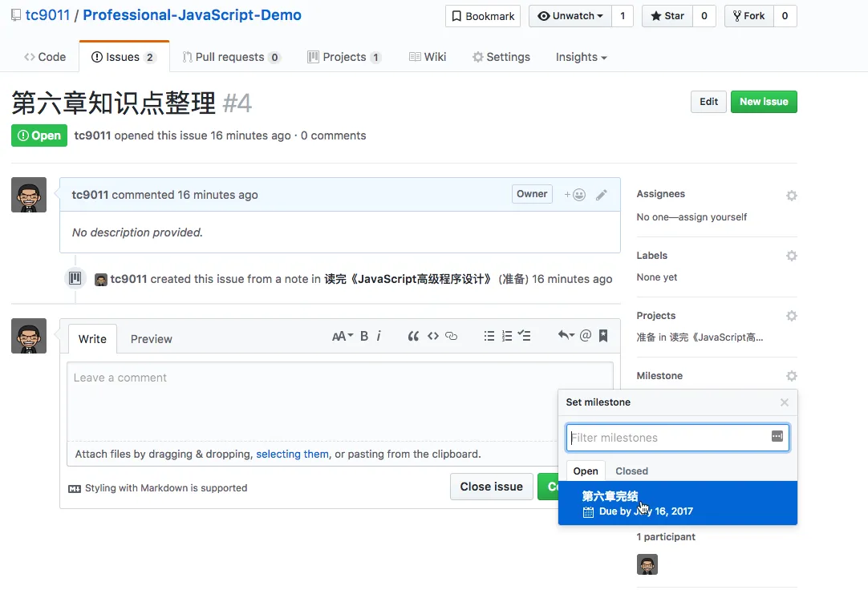Viewport: 868px width, 594px height.
Task: Edit the comment using the pencil icon
Action: 602,195
